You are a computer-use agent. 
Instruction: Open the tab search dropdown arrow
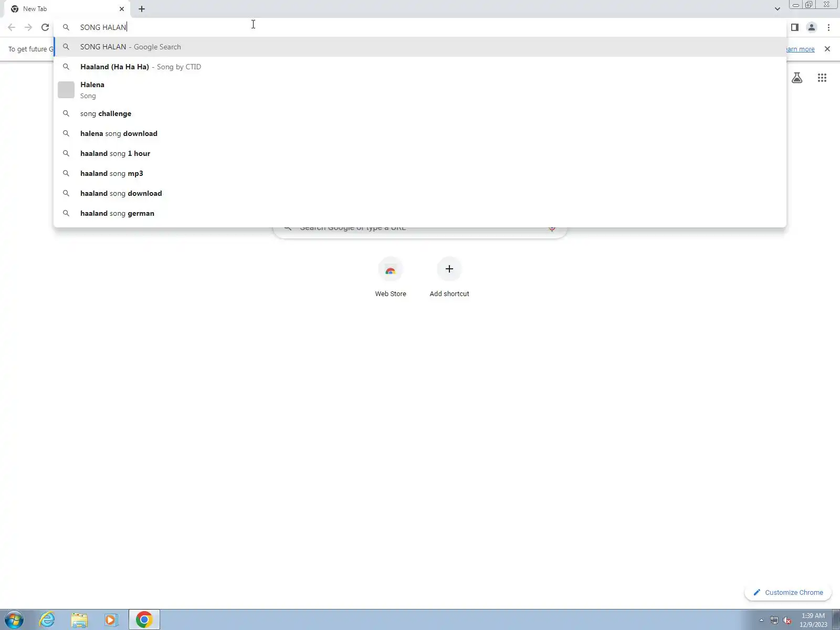coord(777,9)
